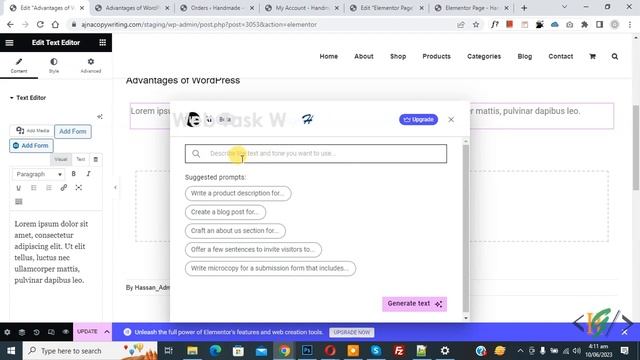Open the Categories nav link
640x360 pixels.
[484, 56]
